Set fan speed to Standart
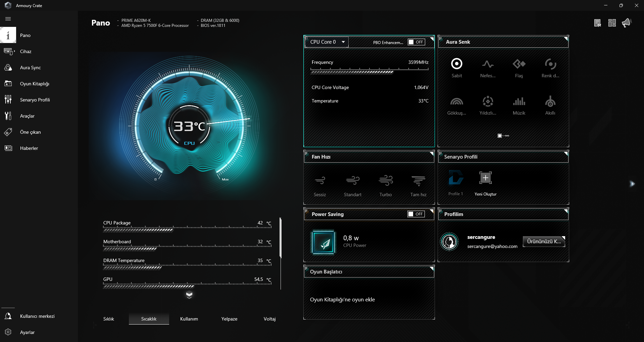The image size is (644, 342). point(353,185)
